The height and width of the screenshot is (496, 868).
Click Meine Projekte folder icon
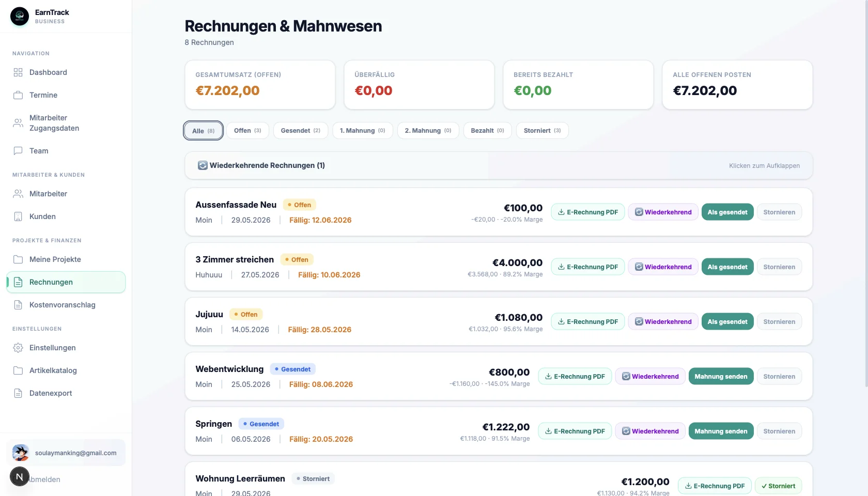18,259
